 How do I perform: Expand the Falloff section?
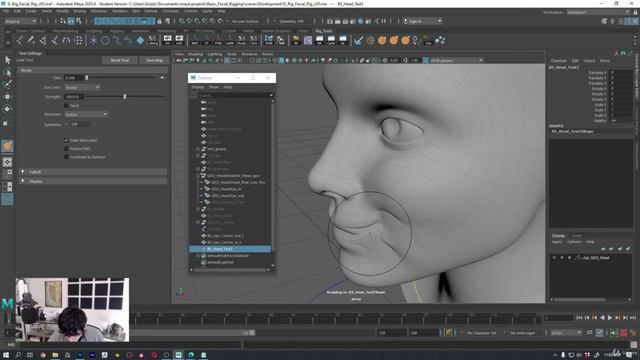93,172
